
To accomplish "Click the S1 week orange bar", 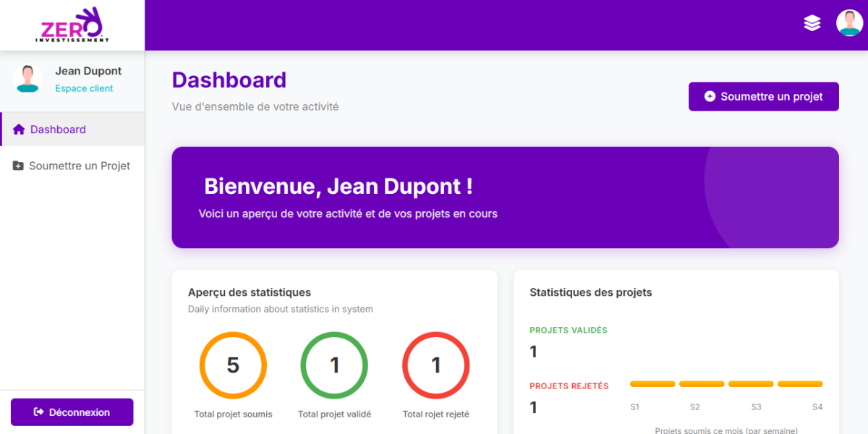I will click(x=652, y=384).
